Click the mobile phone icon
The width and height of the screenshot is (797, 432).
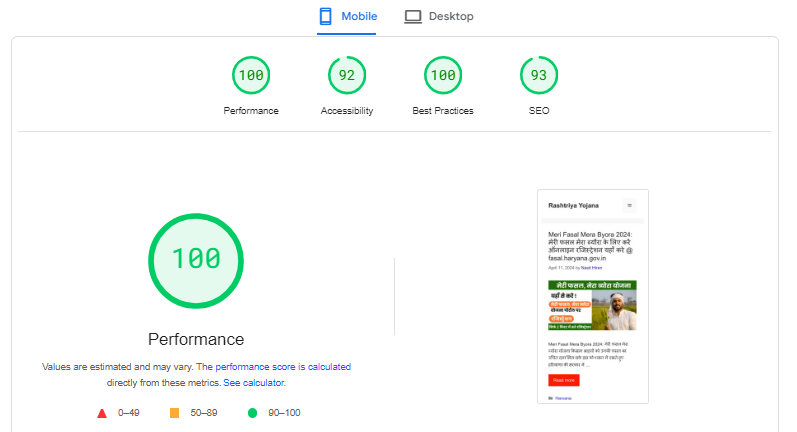point(325,17)
